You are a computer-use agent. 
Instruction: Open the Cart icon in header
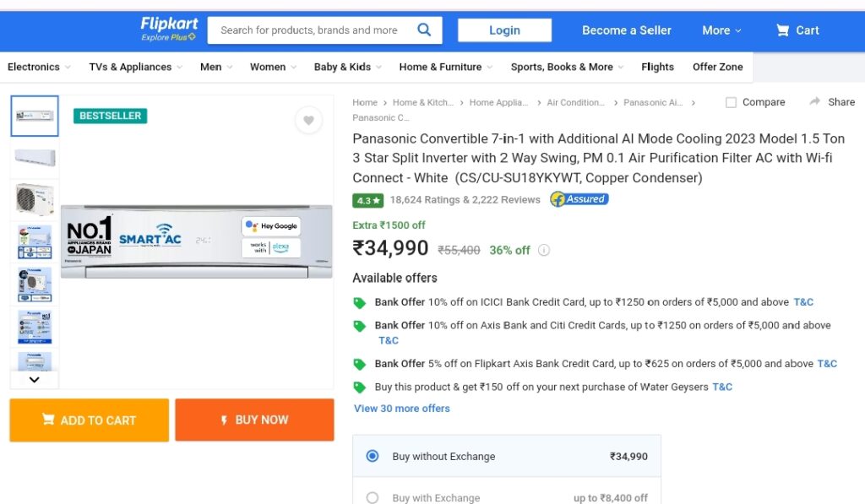pyautogui.click(x=782, y=30)
